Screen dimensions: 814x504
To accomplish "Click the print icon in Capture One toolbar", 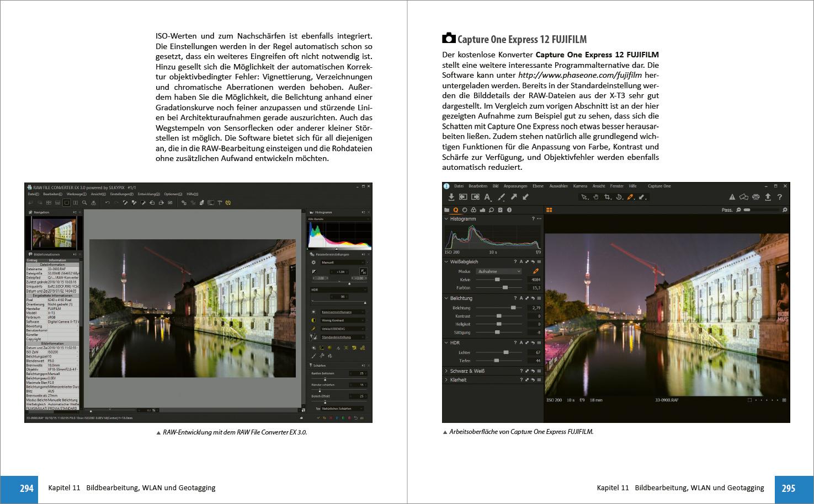I will [x=756, y=197].
